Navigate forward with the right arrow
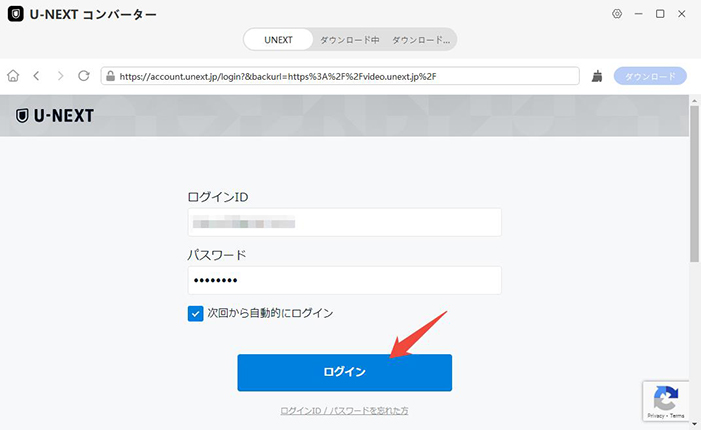Viewport: 701px width, 430px height. (60, 76)
